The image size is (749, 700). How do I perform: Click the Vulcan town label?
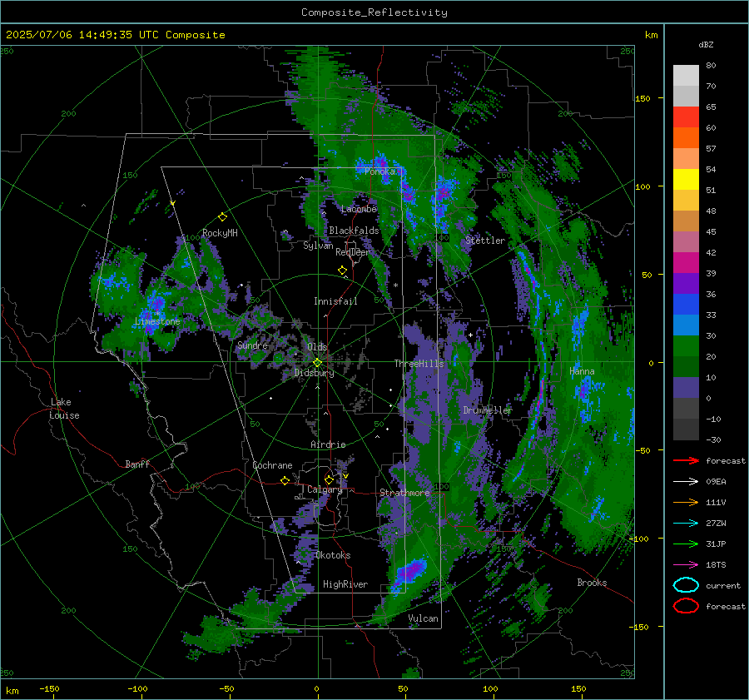pyautogui.click(x=423, y=618)
